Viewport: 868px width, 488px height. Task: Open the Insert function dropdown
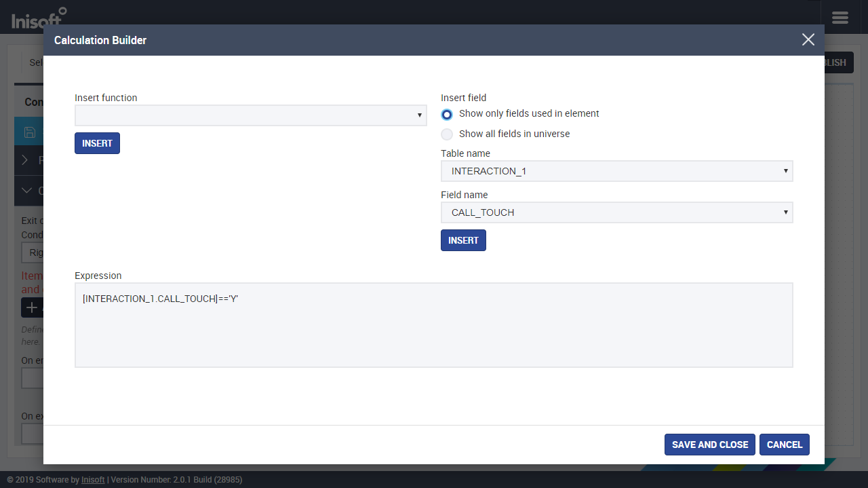pos(250,115)
